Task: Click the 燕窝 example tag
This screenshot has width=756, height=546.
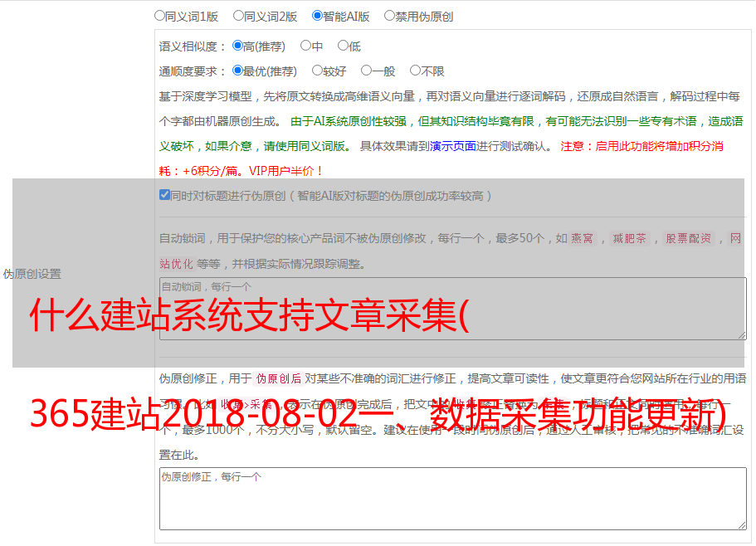Action: [x=582, y=238]
